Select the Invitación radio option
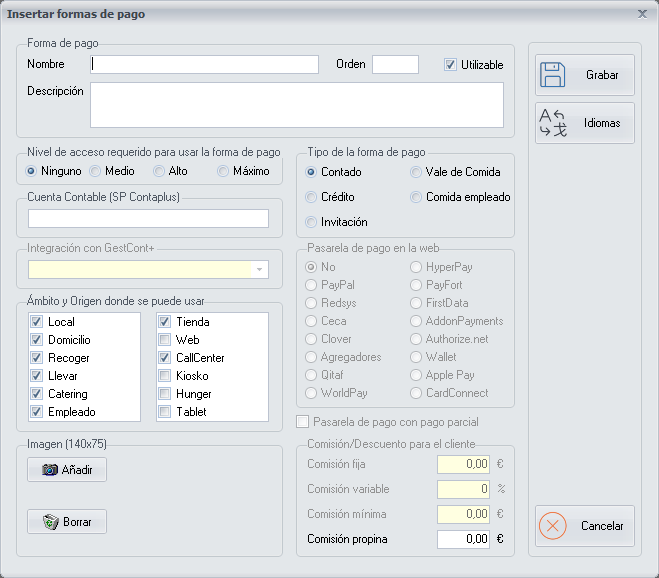 coord(311,222)
